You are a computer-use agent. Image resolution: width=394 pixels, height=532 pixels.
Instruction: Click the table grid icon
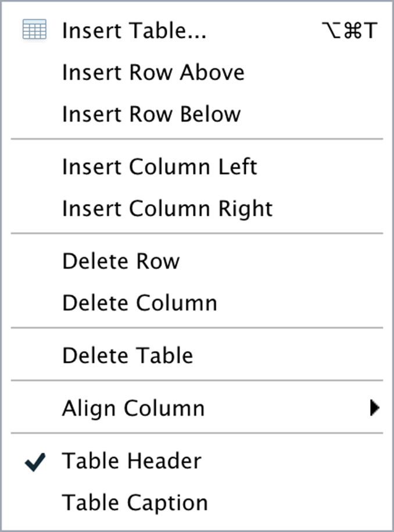point(34,30)
